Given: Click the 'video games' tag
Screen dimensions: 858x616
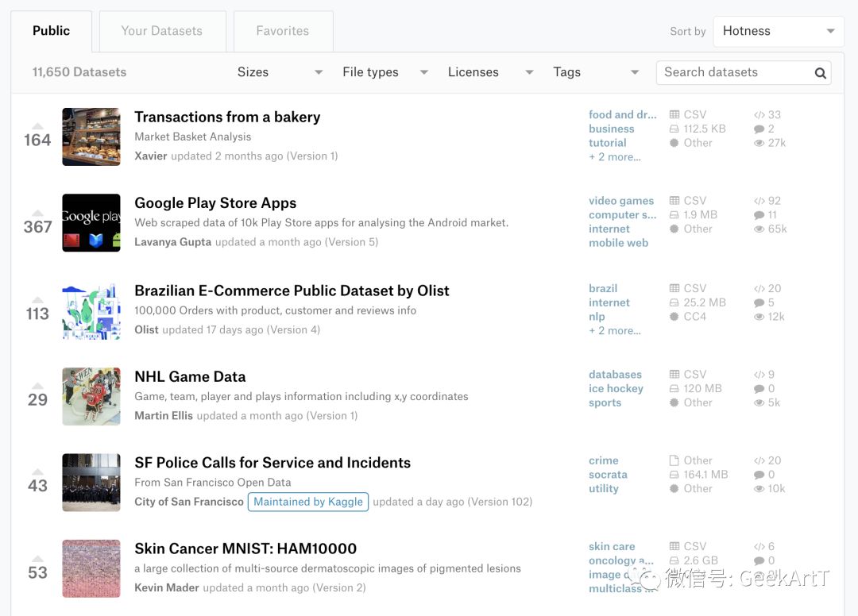Looking at the screenshot, I should coord(621,201).
